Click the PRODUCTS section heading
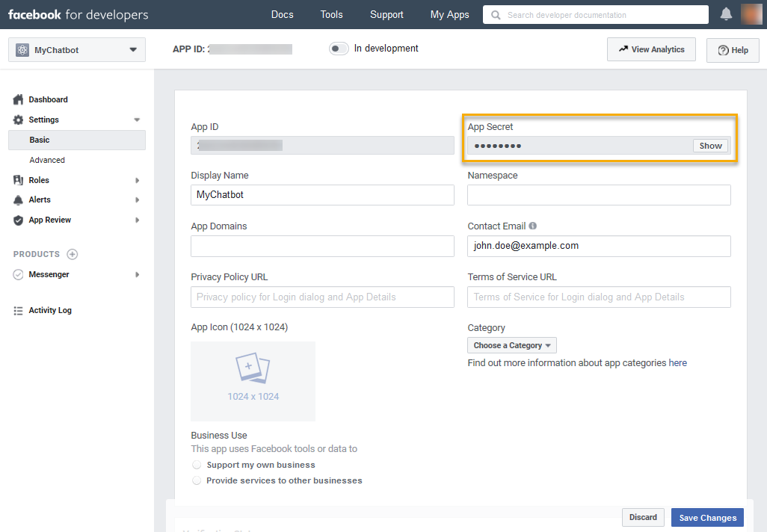Screen dimensions: 767x532 [x=36, y=254]
